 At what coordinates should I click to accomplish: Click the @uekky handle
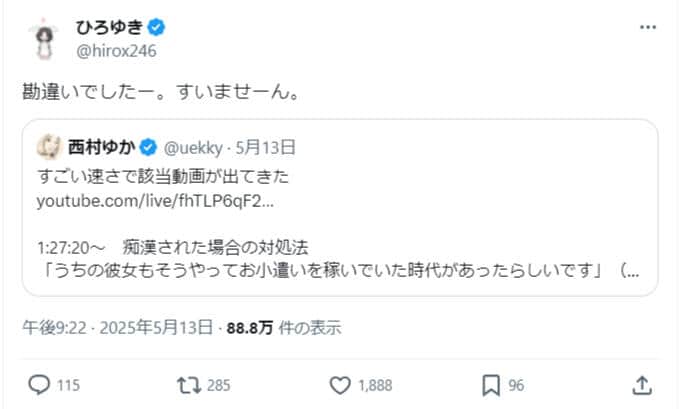(193, 148)
